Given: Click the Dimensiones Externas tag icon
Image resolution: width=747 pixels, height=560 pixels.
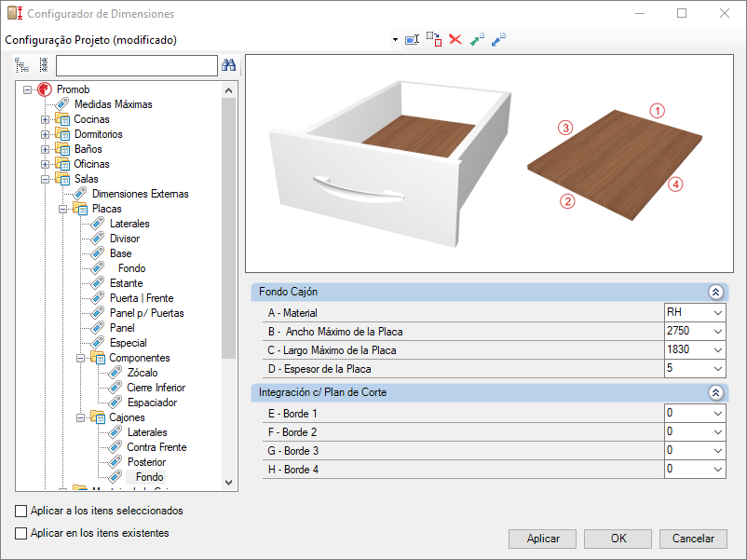Looking at the screenshot, I should pyautogui.click(x=79, y=194).
